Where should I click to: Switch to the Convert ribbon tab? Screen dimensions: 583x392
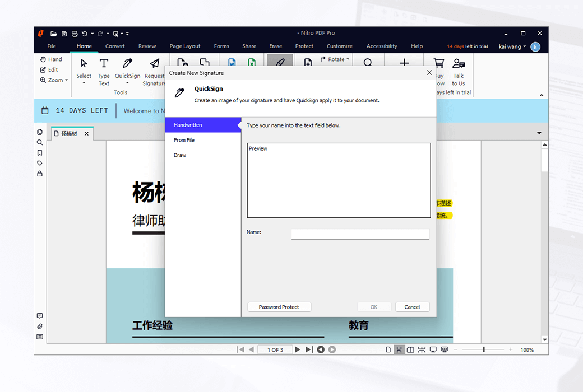(115, 46)
